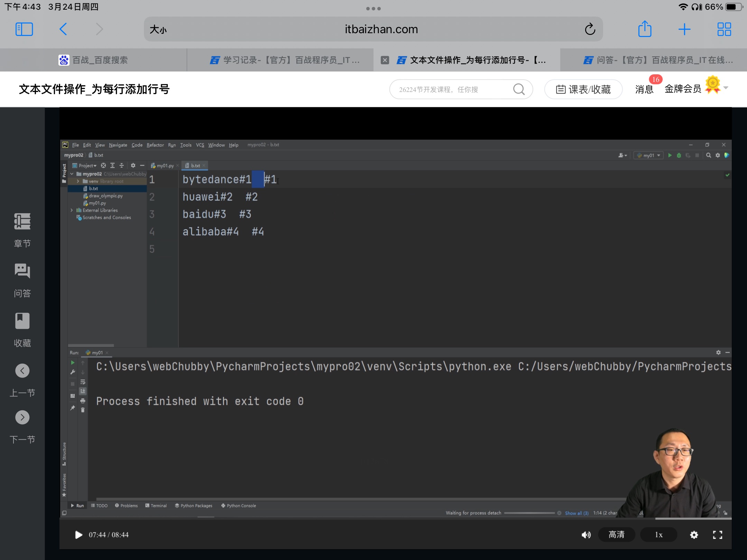Run my01 with green play icon
This screenshot has width=747, height=560.
coord(670,156)
